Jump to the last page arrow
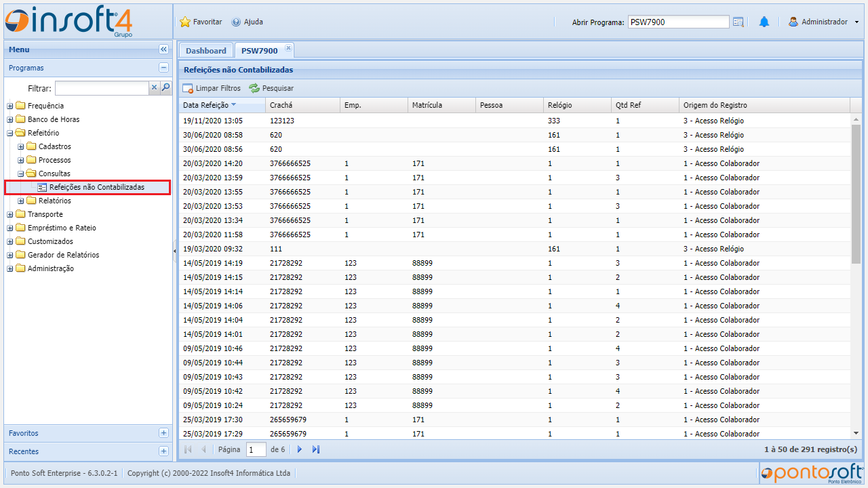 click(x=316, y=449)
